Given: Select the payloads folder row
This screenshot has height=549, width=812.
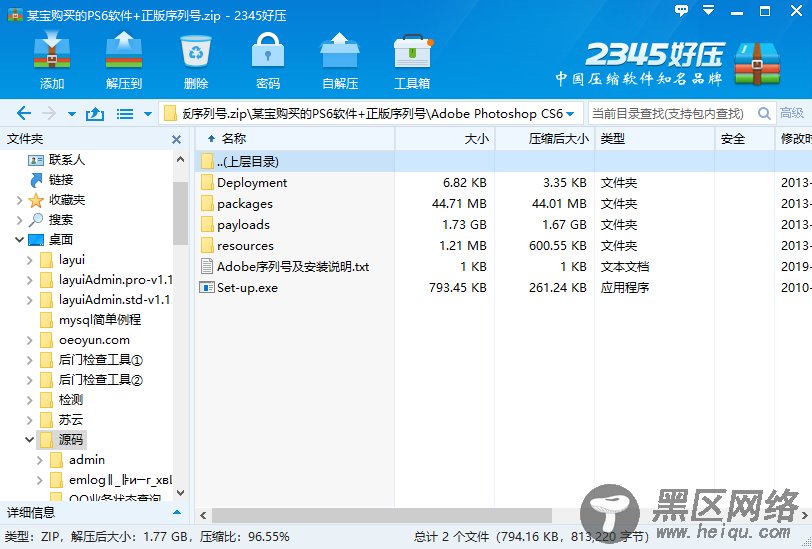Looking at the screenshot, I should [x=503, y=224].
